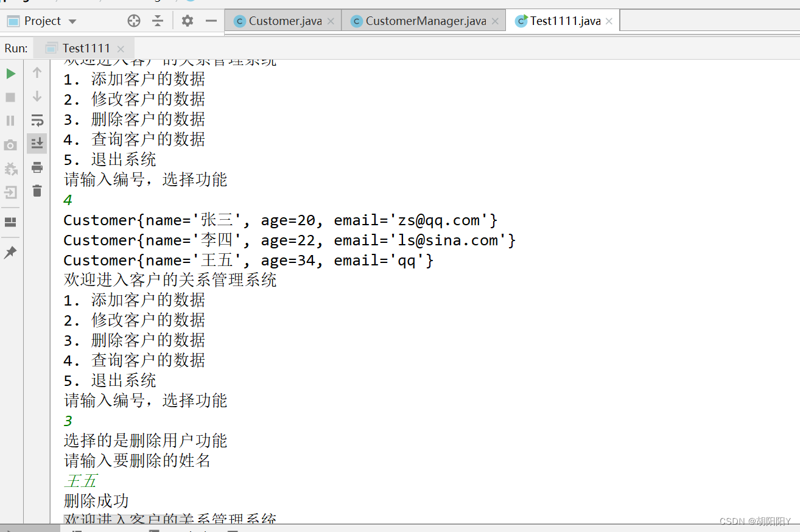This screenshot has height=532, width=800.
Task: Stop the running process
Action: (x=10, y=97)
